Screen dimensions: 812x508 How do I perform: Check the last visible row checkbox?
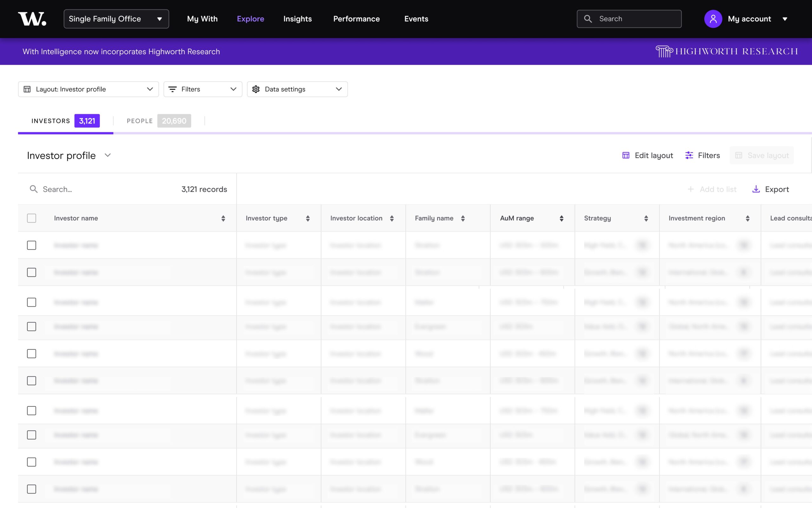point(31,489)
